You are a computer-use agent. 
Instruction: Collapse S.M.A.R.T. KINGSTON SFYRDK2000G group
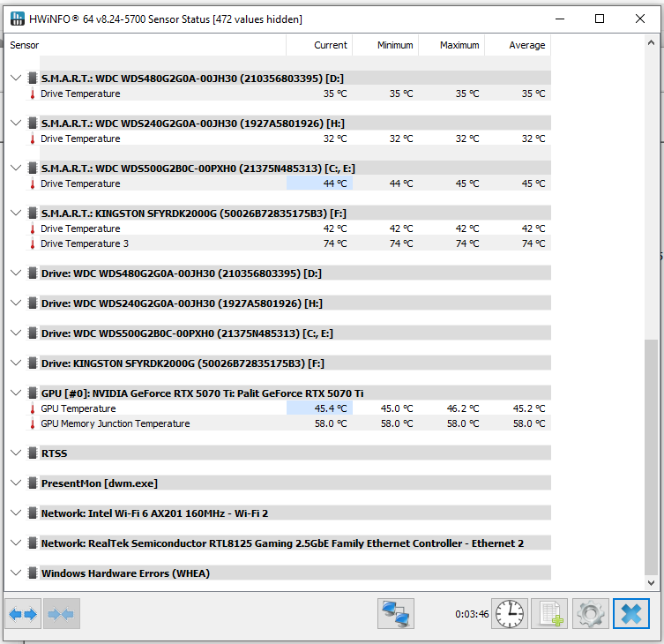[16, 213]
